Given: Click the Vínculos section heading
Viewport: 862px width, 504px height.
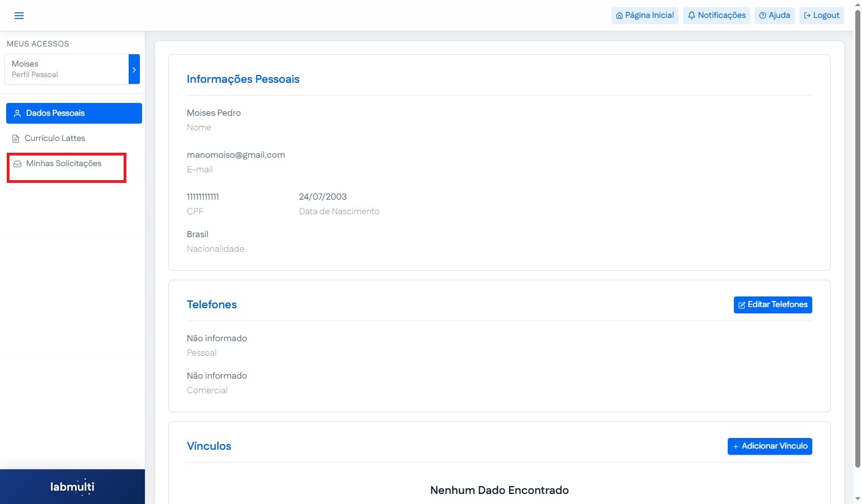Looking at the screenshot, I should point(209,446).
